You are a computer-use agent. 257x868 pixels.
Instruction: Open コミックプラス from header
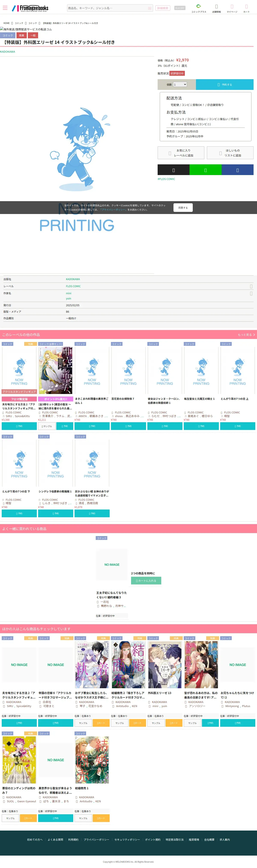pos(199,8)
